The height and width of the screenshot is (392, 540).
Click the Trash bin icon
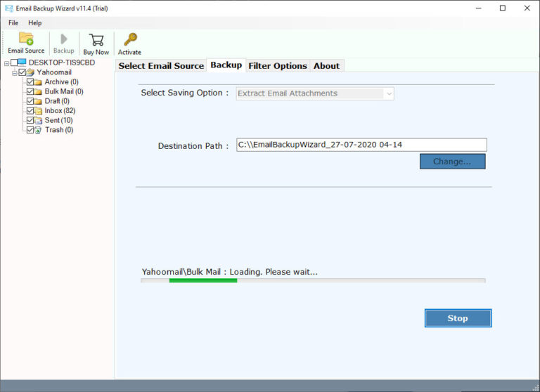tap(38, 130)
